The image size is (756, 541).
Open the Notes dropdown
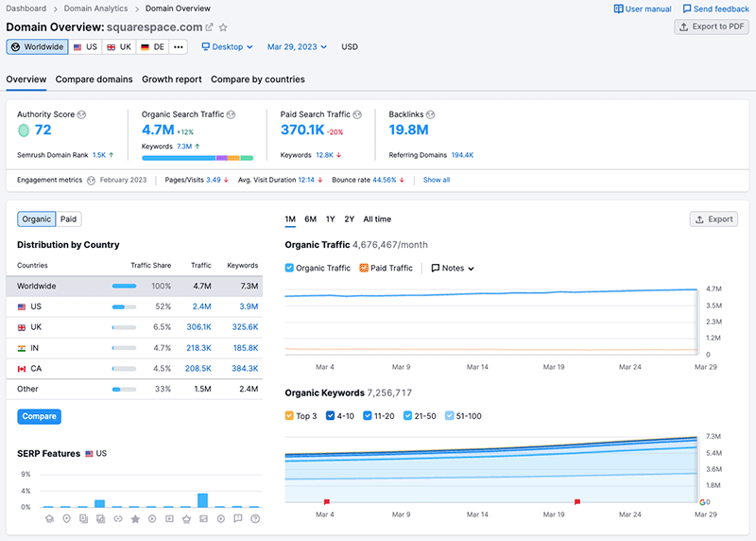pos(453,268)
